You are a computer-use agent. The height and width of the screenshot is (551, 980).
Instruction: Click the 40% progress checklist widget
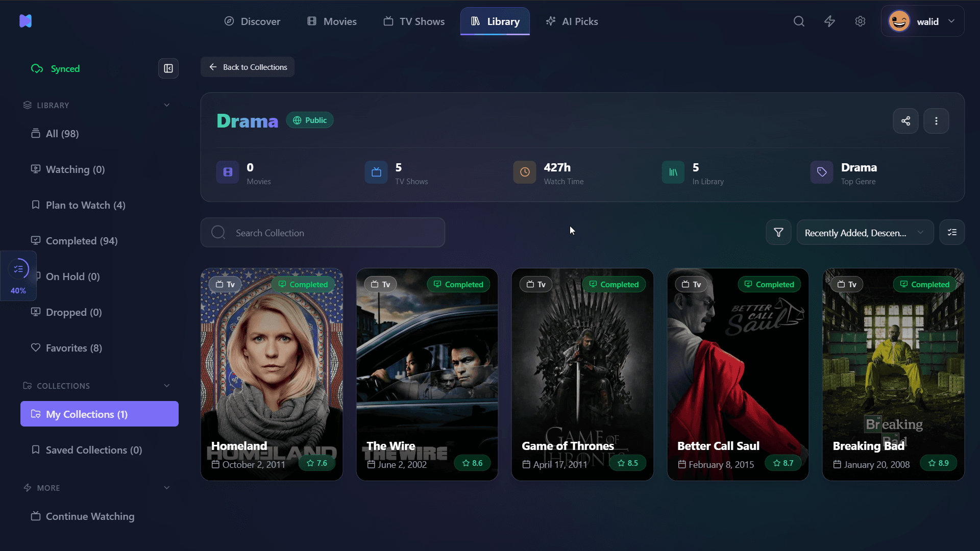pyautogui.click(x=18, y=276)
